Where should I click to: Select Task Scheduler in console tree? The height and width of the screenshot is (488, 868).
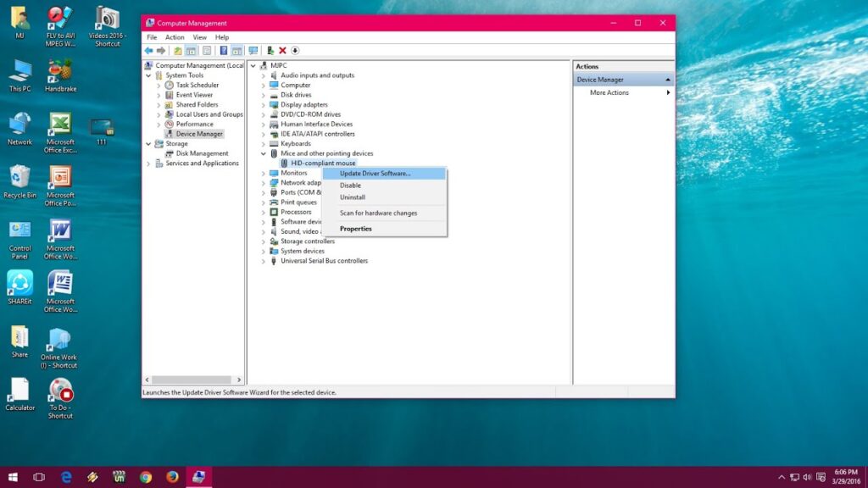(x=197, y=86)
